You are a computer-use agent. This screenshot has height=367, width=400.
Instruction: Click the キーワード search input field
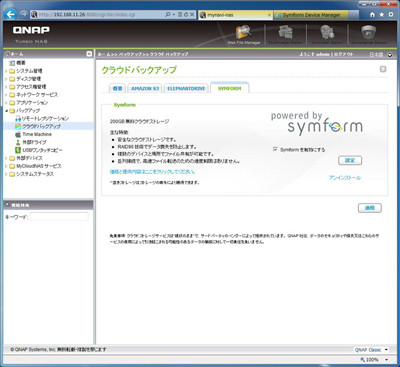(59, 217)
